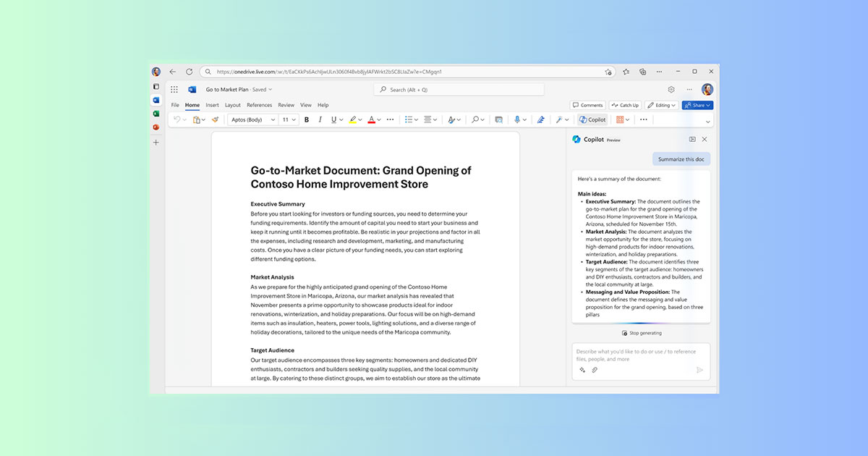Click the more font options ellipsis
This screenshot has width=868, height=456.
coord(391,119)
